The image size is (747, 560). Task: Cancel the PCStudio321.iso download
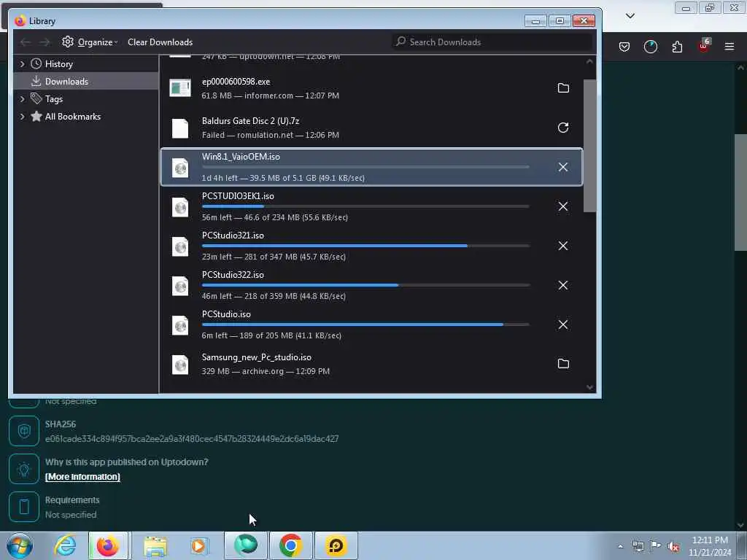point(563,246)
